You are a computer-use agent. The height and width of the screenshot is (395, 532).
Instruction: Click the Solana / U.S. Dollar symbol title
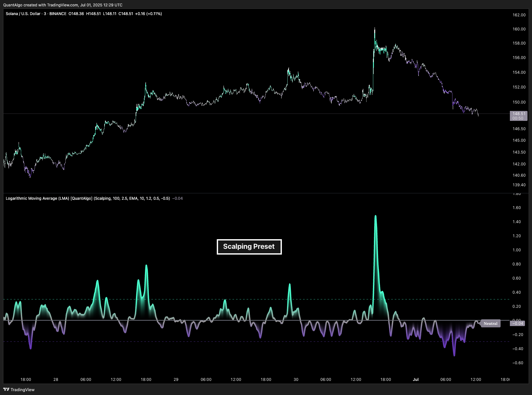pos(23,14)
